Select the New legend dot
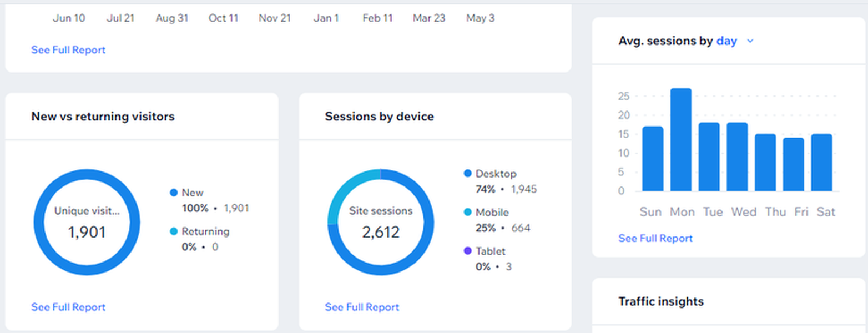This screenshot has height=333, width=868. 174,193
